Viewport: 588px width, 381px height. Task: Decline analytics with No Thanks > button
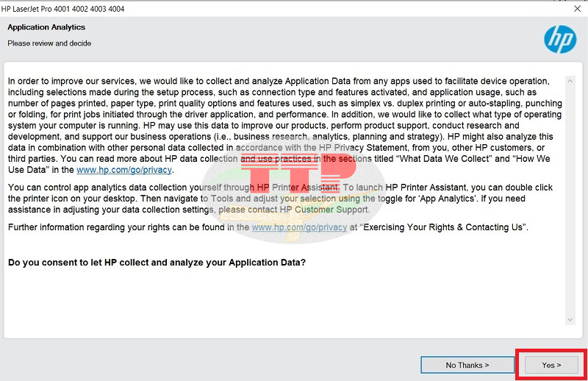point(467,365)
